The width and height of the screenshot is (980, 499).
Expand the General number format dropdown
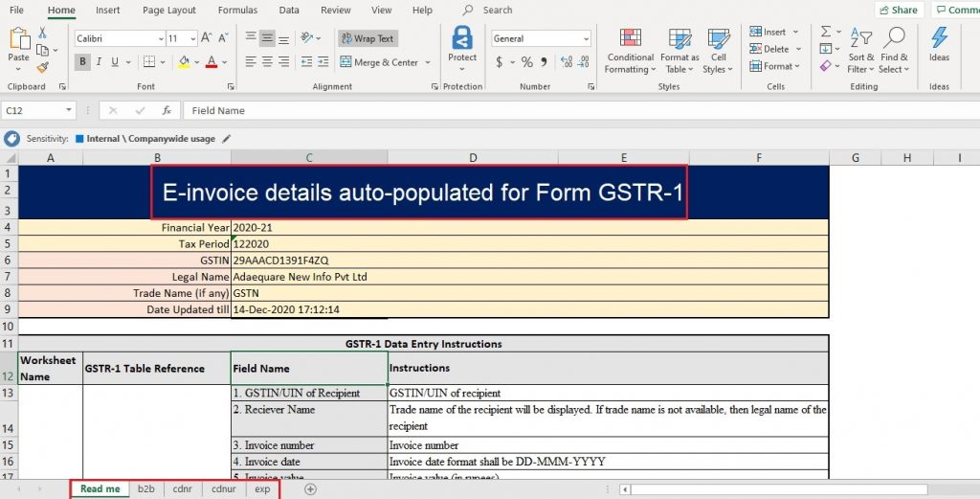tap(586, 39)
